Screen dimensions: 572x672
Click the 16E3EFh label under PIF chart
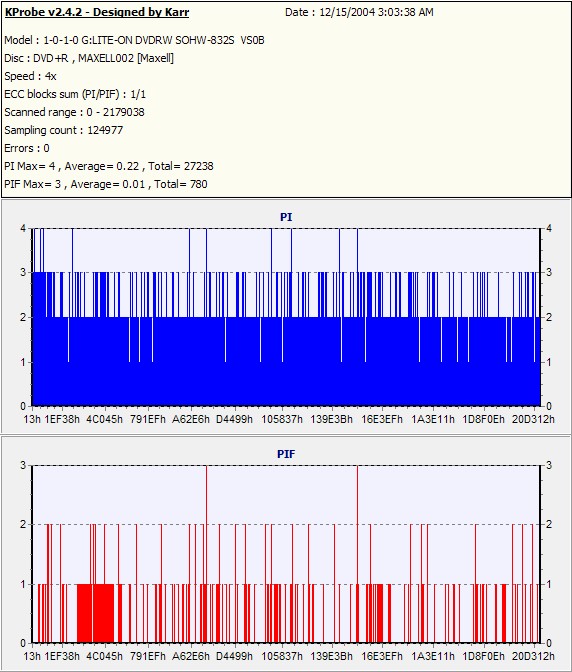(x=382, y=656)
